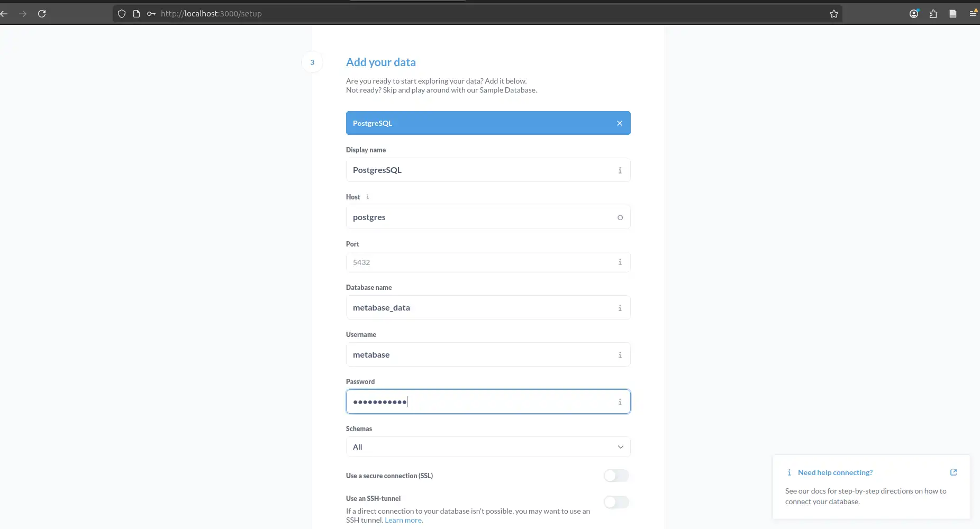Open the external link icon in the help card
Viewport: 980px width, 529px height.
pyautogui.click(x=954, y=472)
